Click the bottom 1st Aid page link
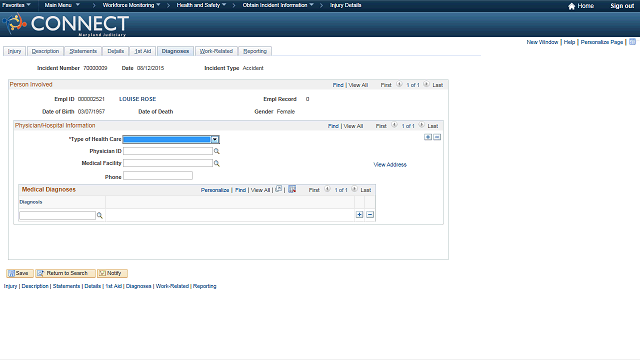The width and height of the screenshot is (640, 360). tap(113, 286)
